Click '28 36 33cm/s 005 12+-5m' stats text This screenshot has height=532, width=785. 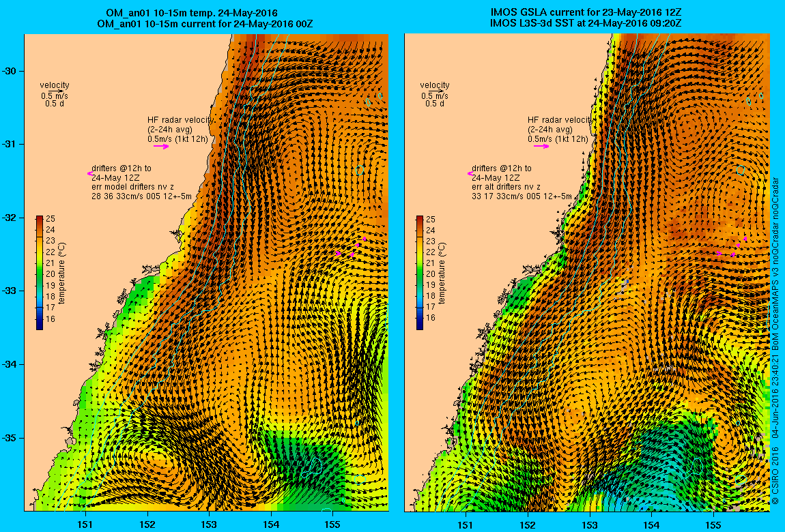(141, 196)
